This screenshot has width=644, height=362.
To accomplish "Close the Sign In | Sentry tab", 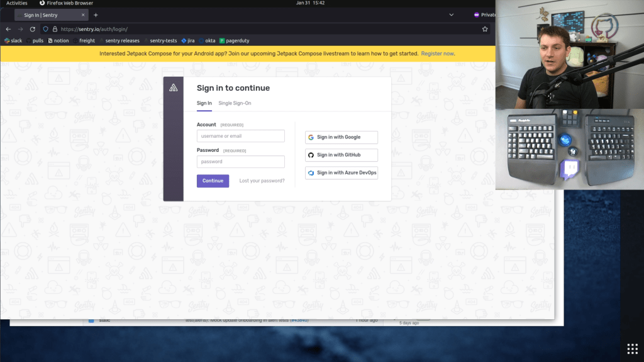I will click(83, 15).
